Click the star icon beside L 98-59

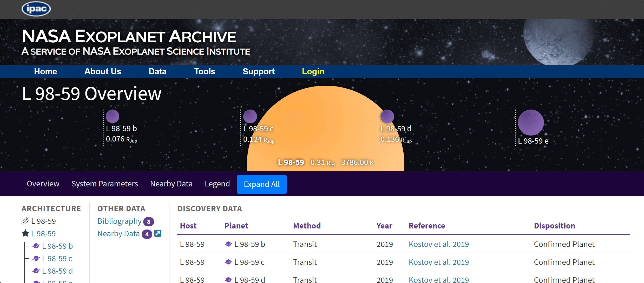click(x=25, y=233)
